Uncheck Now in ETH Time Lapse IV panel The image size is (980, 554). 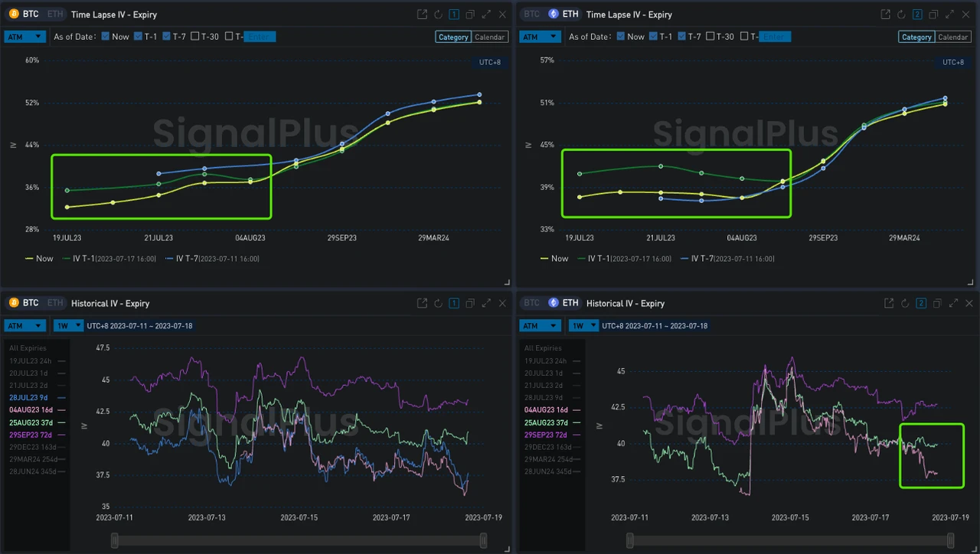[621, 37]
